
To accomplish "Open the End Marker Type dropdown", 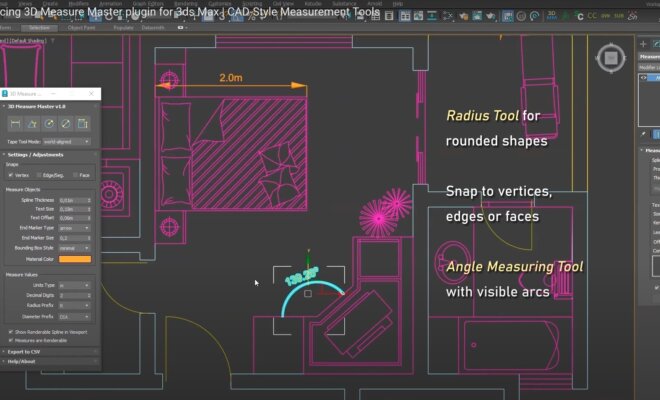I will pos(74,228).
